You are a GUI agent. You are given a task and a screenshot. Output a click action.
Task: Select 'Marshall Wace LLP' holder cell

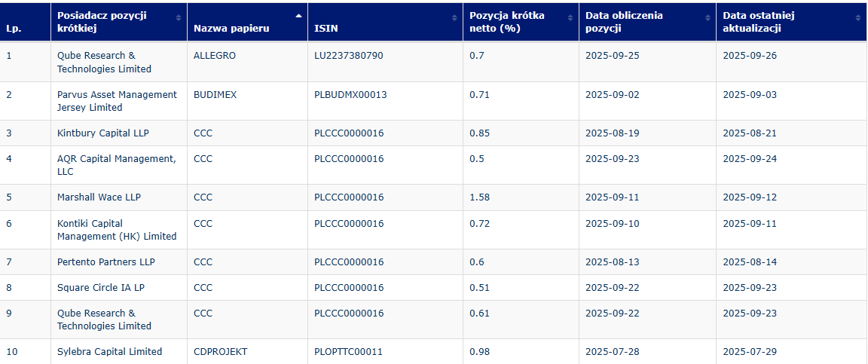99,197
